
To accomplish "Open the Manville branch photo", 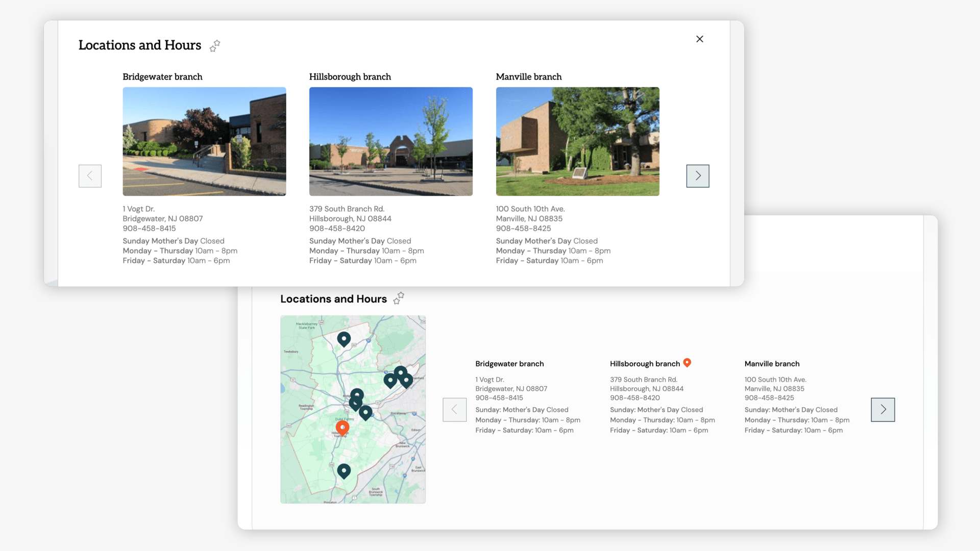I will (577, 141).
